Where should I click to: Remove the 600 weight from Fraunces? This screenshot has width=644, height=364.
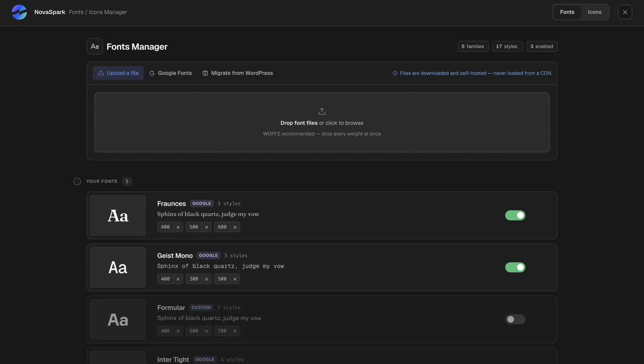(x=235, y=227)
